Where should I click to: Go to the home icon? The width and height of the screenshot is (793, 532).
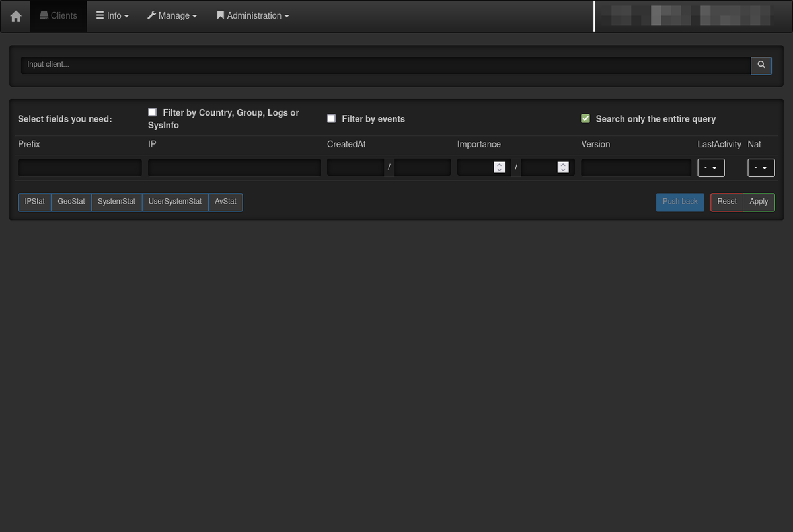(16, 16)
